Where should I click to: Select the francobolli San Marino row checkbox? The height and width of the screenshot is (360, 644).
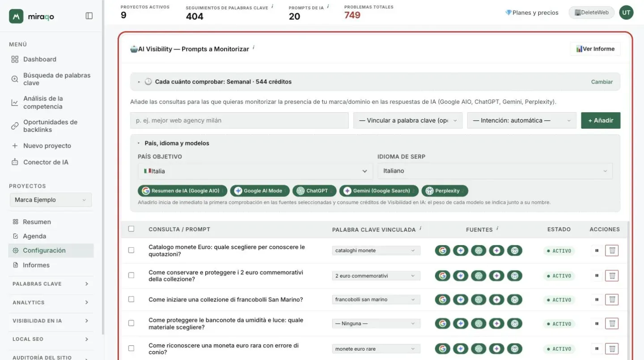[131, 299]
